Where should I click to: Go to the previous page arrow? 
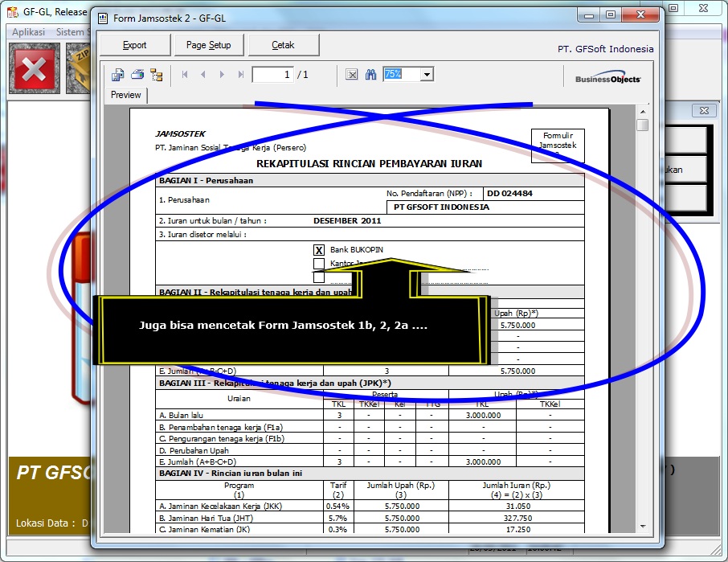203,74
